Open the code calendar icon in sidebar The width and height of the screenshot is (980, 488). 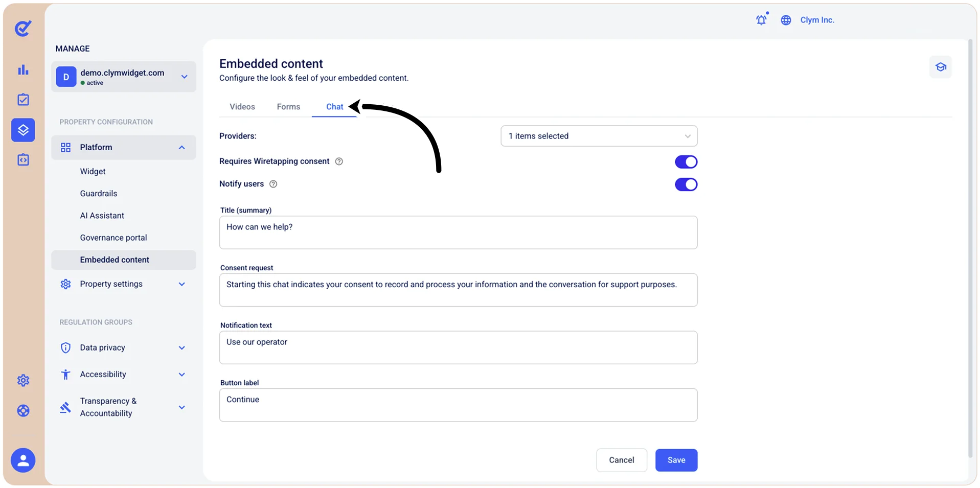pyautogui.click(x=23, y=160)
